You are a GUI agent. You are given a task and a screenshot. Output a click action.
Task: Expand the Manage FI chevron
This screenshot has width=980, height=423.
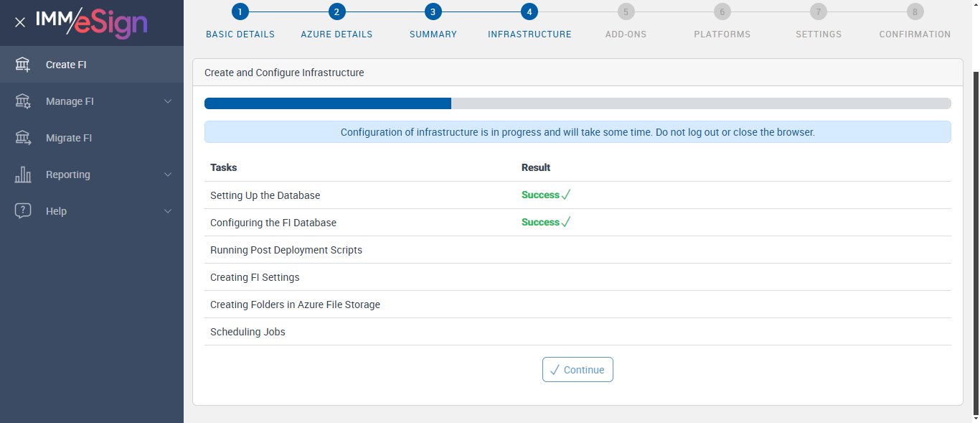pos(168,101)
